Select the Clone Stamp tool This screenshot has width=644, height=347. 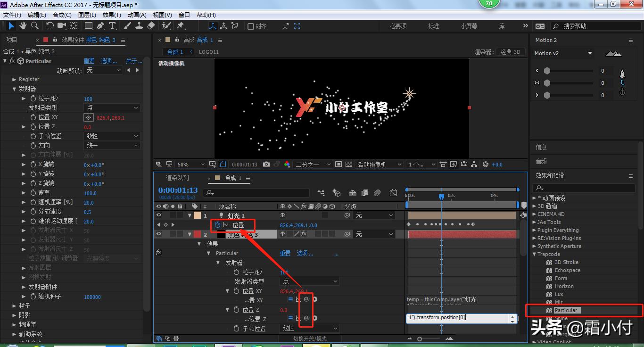139,25
